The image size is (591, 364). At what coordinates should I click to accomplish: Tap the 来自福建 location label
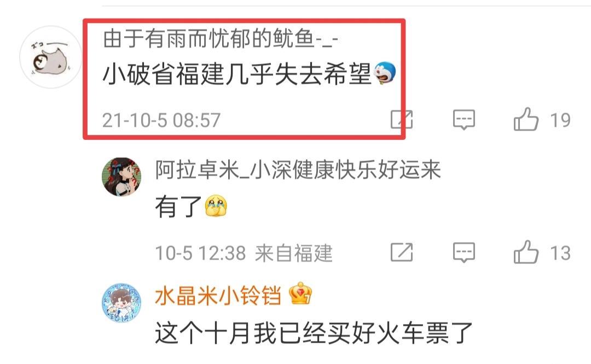tap(294, 253)
